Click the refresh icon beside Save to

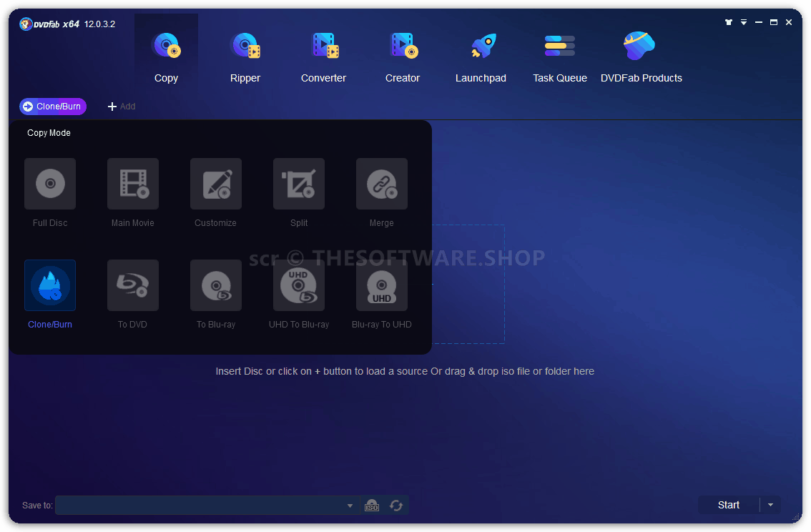[x=396, y=505]
